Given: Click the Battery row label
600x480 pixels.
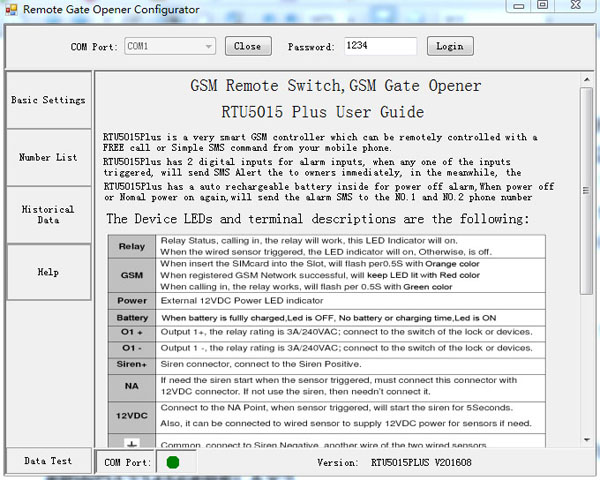Looking at the screenshot, I should (x=132, y=318).
